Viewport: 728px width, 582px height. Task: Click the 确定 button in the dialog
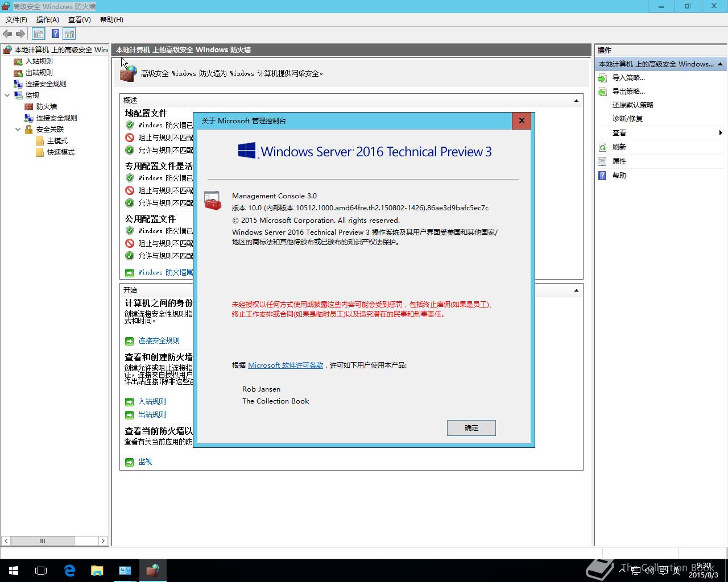[x=471, y=428]
